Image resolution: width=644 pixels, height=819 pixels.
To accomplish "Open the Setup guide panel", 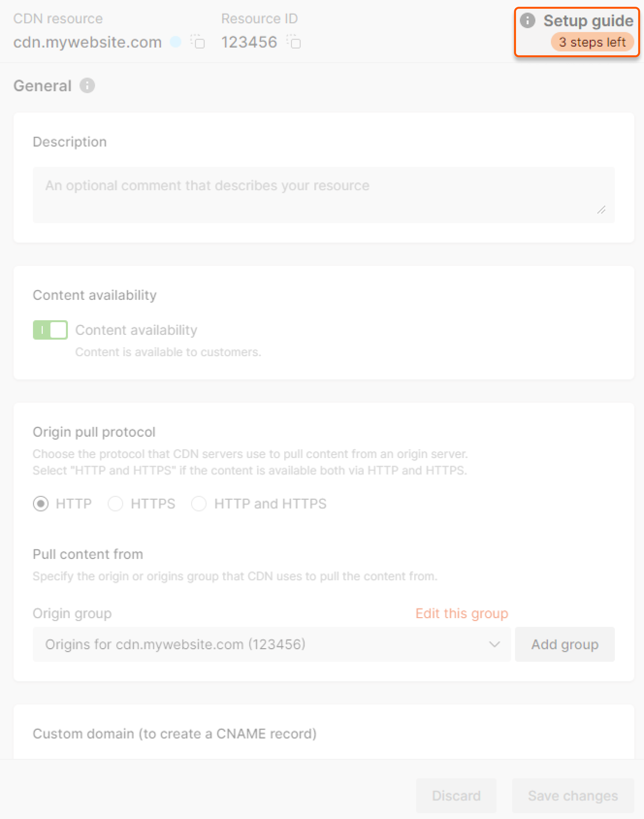I will coord(588,21).
